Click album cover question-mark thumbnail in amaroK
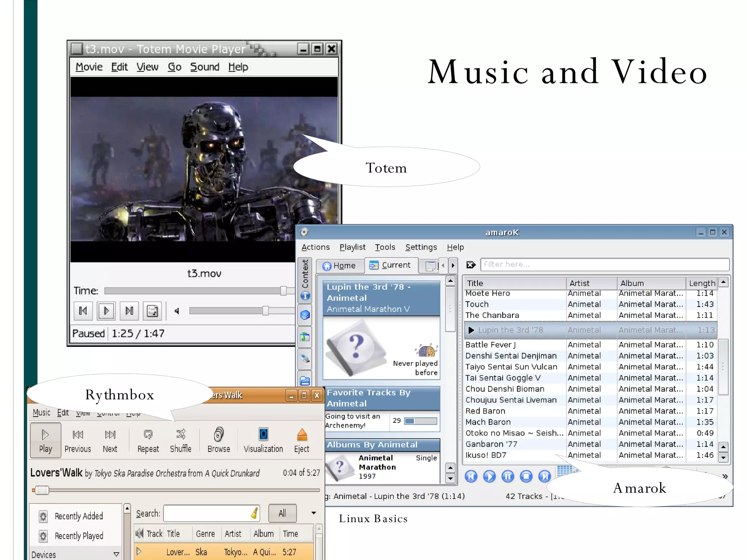The width and height of the screenshot is (747, 560). [x=356, y=347]
